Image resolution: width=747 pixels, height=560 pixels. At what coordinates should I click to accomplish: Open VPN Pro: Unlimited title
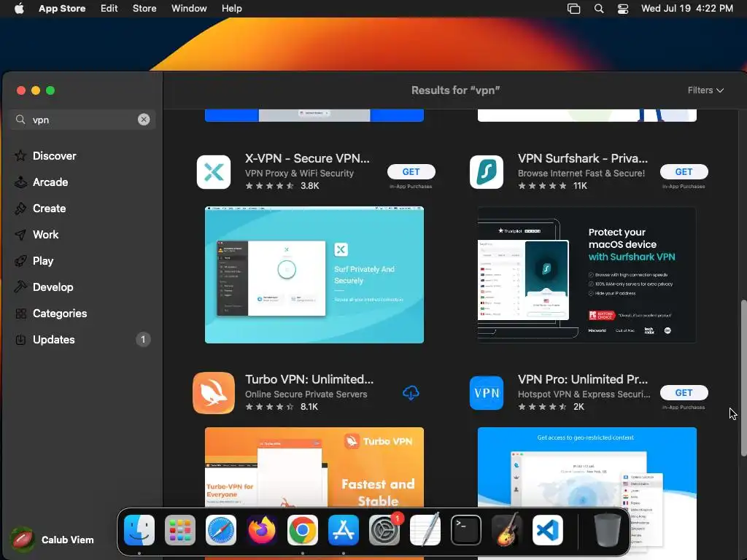(x=583, y=379)
